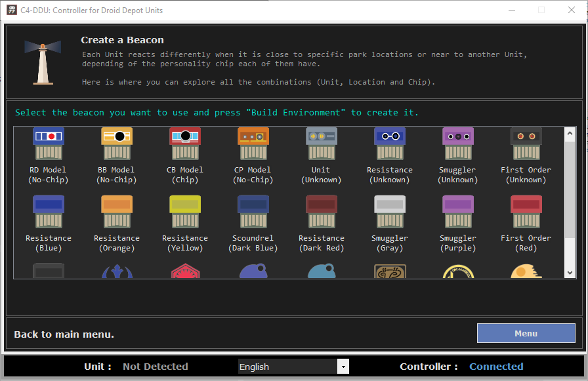Image resolution: width=588 pixels, height=381 pixels.
Task: Click the 'Back to main menu.' label
Action: (64, 334)
